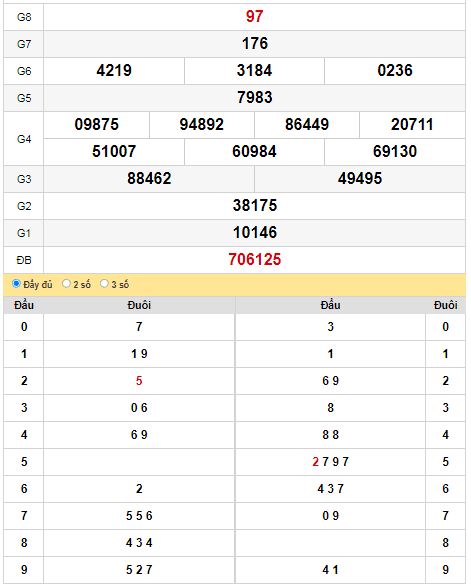Click the ĐB row label
The width and height of the screenshot is (471, 587).
tap(24, 260)
